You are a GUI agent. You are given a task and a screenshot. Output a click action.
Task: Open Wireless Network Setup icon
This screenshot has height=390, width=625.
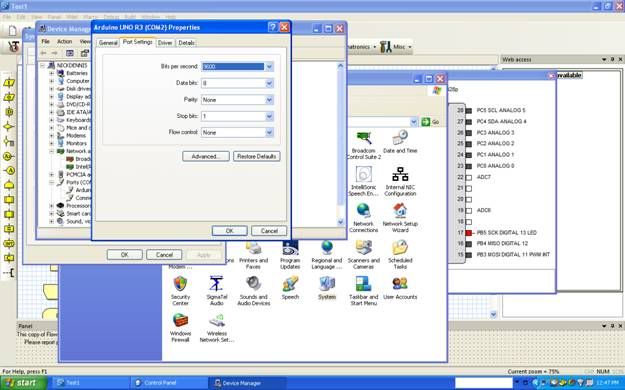217,328
